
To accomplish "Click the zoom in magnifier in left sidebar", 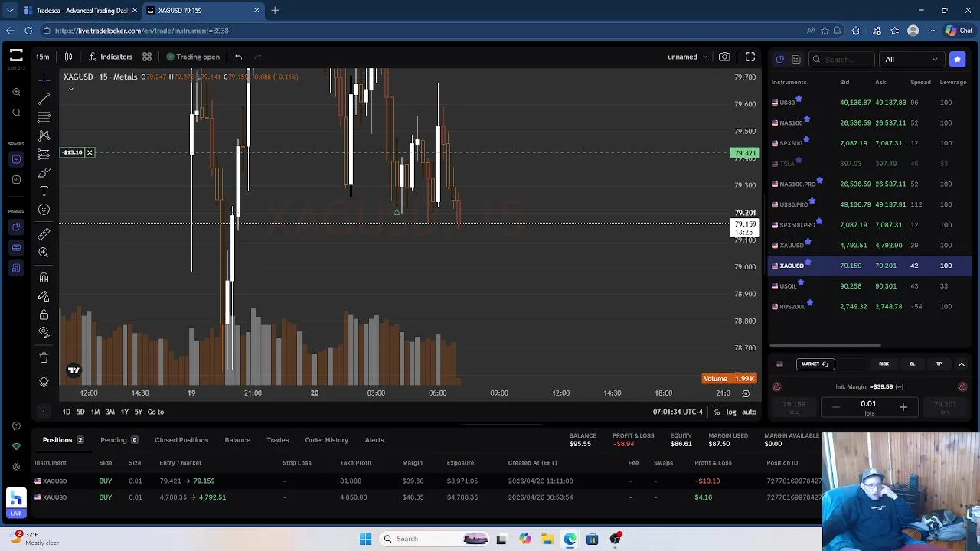I will (16, 92).
